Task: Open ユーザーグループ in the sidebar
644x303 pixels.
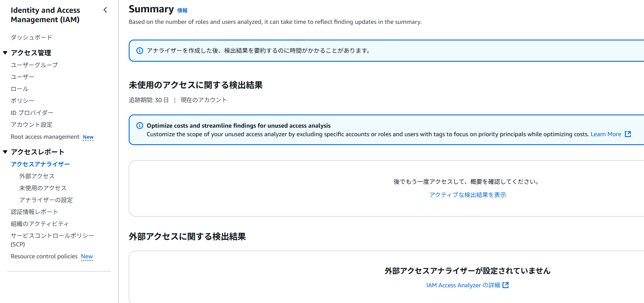Action: point(35,65)
